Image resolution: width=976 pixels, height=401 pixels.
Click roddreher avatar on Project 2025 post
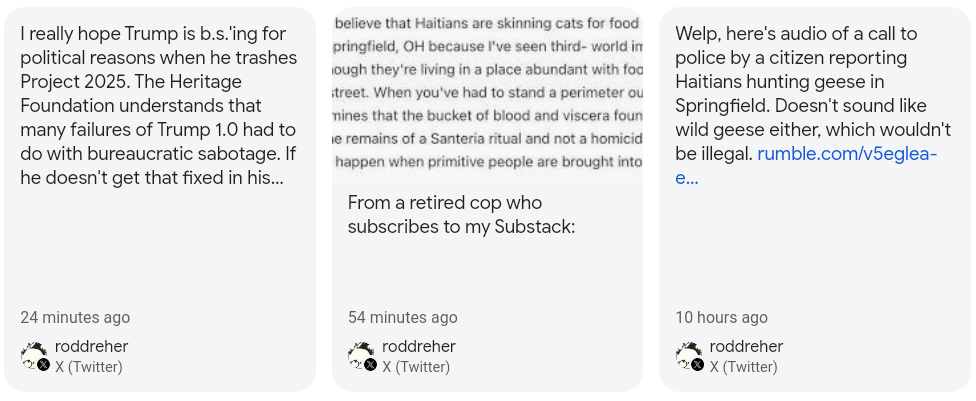pyautogui.click(x=33, y=355)
